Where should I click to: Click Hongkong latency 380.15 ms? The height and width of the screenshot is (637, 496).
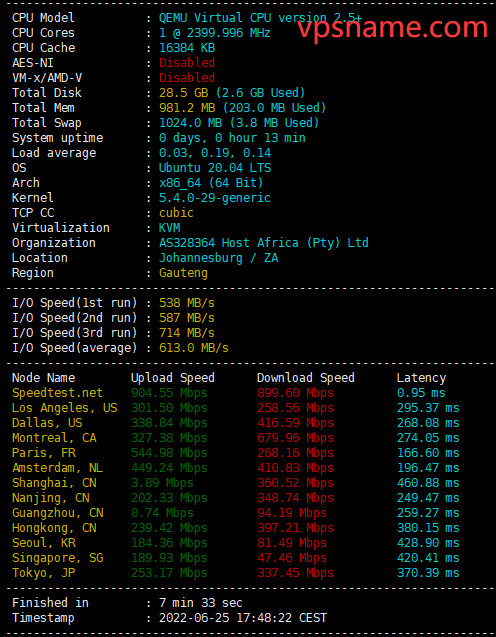pyautogui.click(x=428, y=529)
